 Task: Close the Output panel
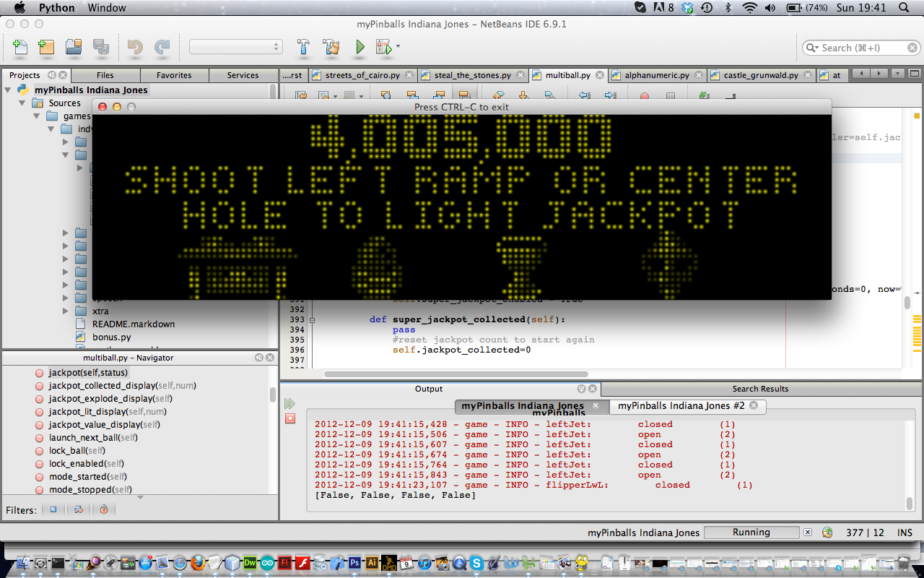click(x=591, y=389)
